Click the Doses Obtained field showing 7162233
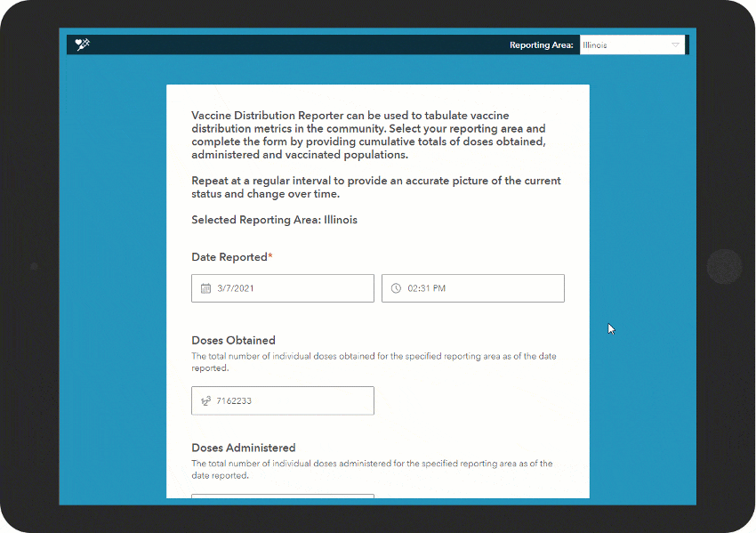 pos(283,400)
